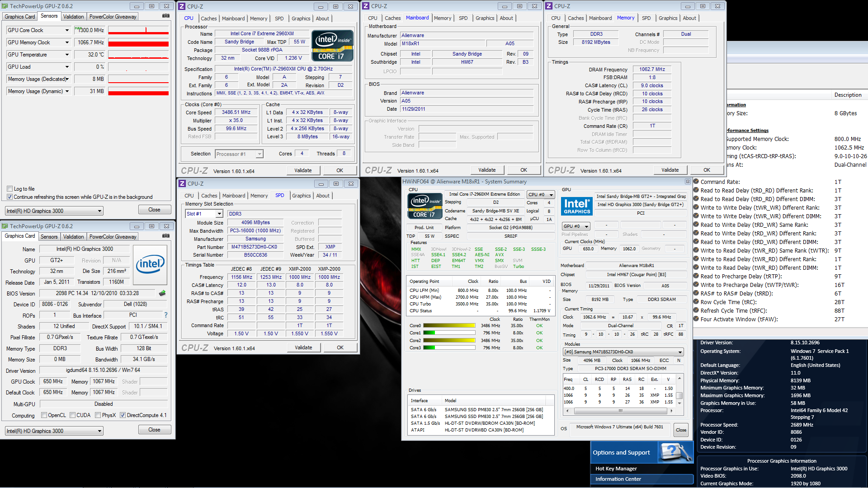Click the GPU Core Clock red sensor graph
The width and height of the screenshot is (868, 488).
point(138,30)
